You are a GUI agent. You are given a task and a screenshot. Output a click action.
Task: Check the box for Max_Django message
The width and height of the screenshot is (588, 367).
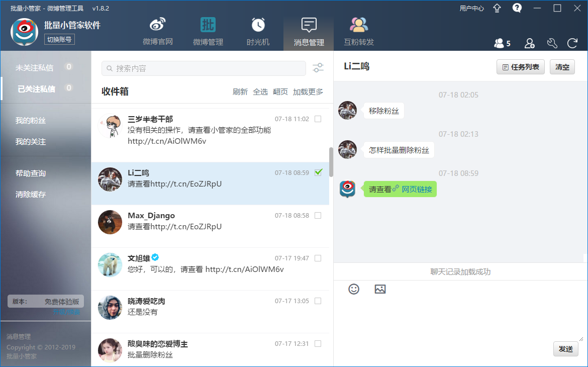click(318, 215)
